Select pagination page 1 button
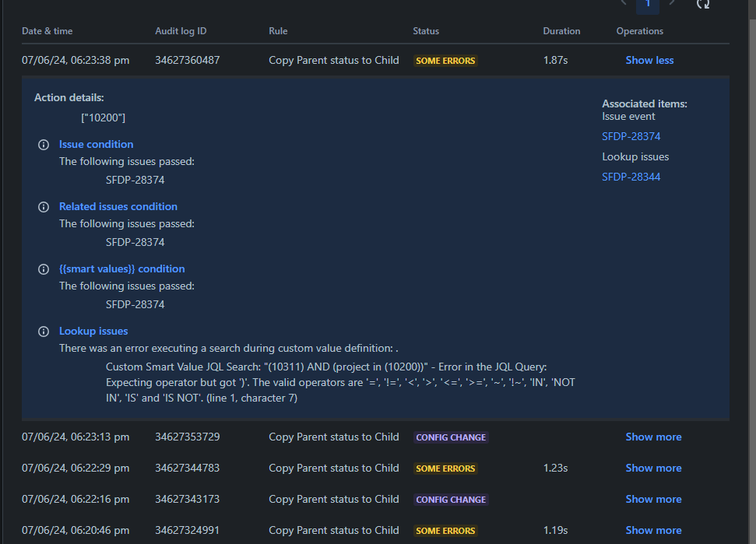Image resolution: width=756 pixels, height=544 pixels. click(648, 5)
